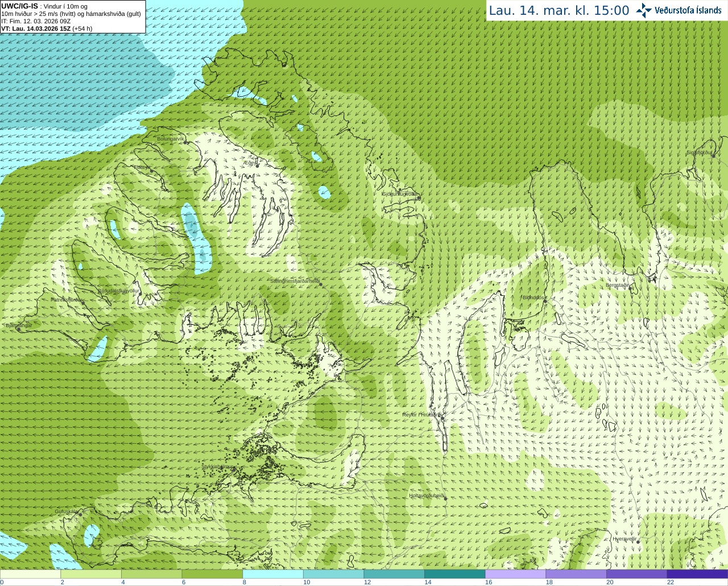Click the station dot at Bjargtangar
Viewport: 728px width, 586px height.
[18, 329]
